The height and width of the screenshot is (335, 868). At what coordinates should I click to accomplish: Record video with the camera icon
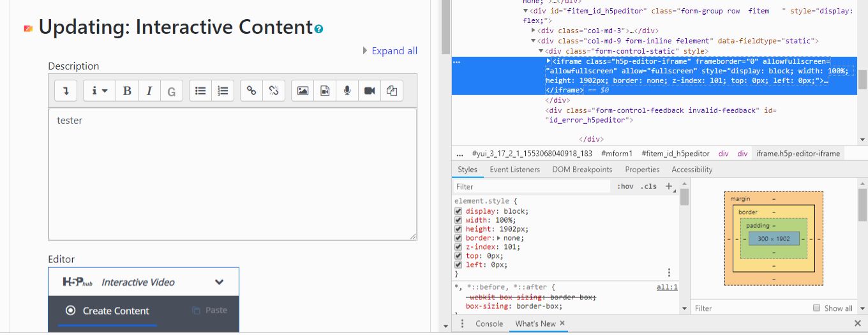coord(369,91)
